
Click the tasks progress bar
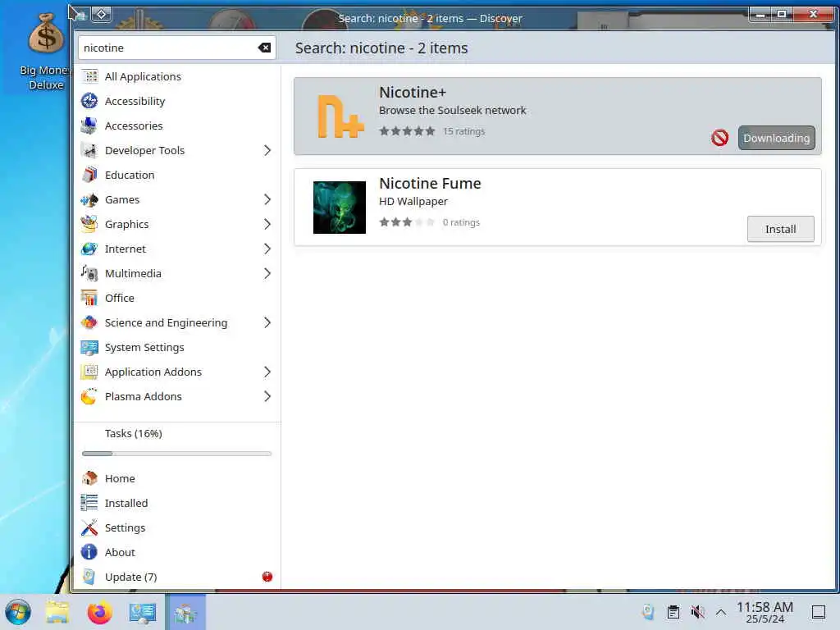[177, 454]
